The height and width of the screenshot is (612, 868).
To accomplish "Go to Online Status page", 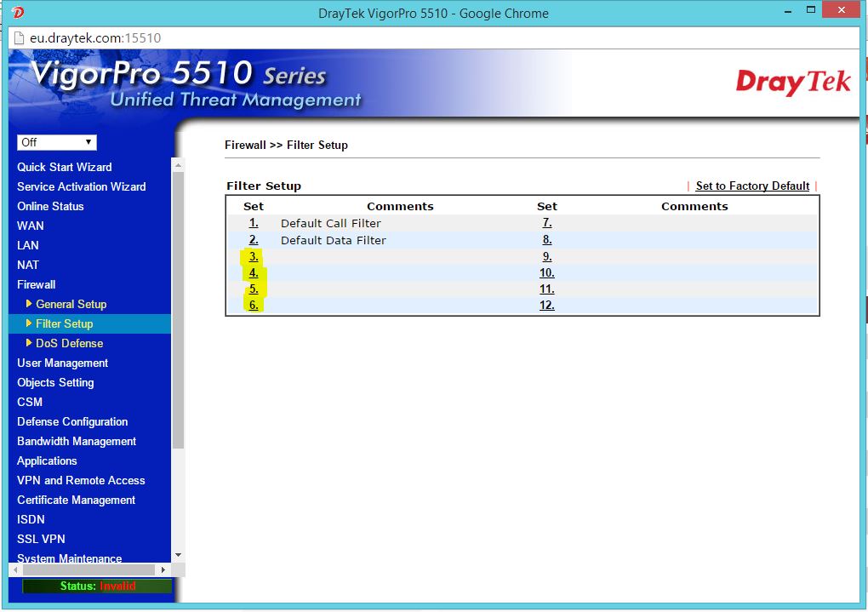I will (50, 206).
